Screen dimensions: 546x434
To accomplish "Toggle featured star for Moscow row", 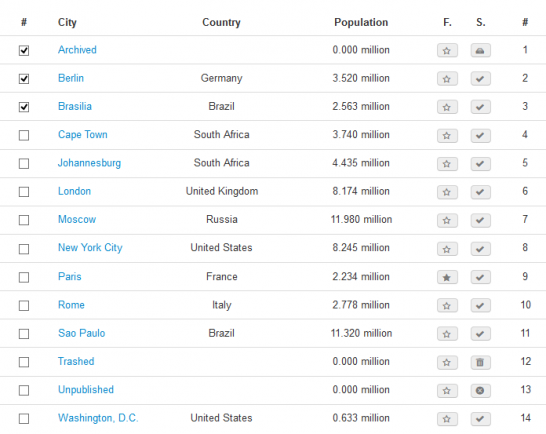I will tap(447, 220).
